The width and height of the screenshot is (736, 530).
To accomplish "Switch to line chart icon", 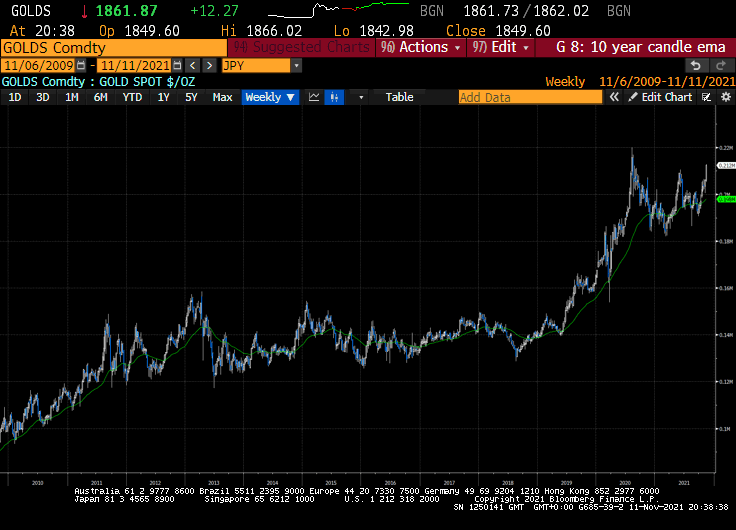I will pos(314,97).
